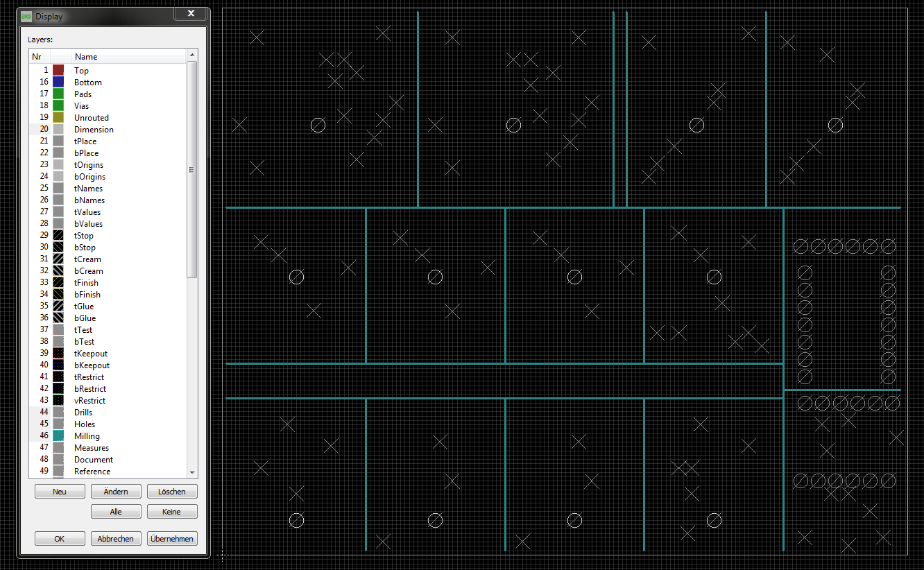Show all layers with Alle
Image resolution: width=924 pixels, height=570 pixels.
click(116, 512)
